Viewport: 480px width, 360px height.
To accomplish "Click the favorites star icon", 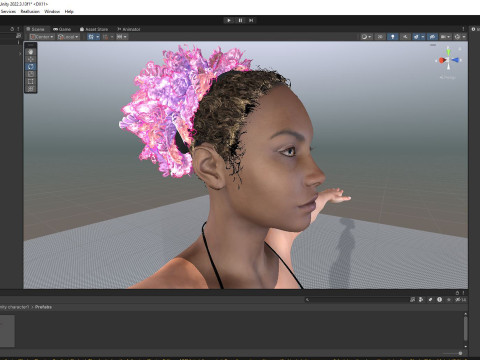I will click(449, 300).
